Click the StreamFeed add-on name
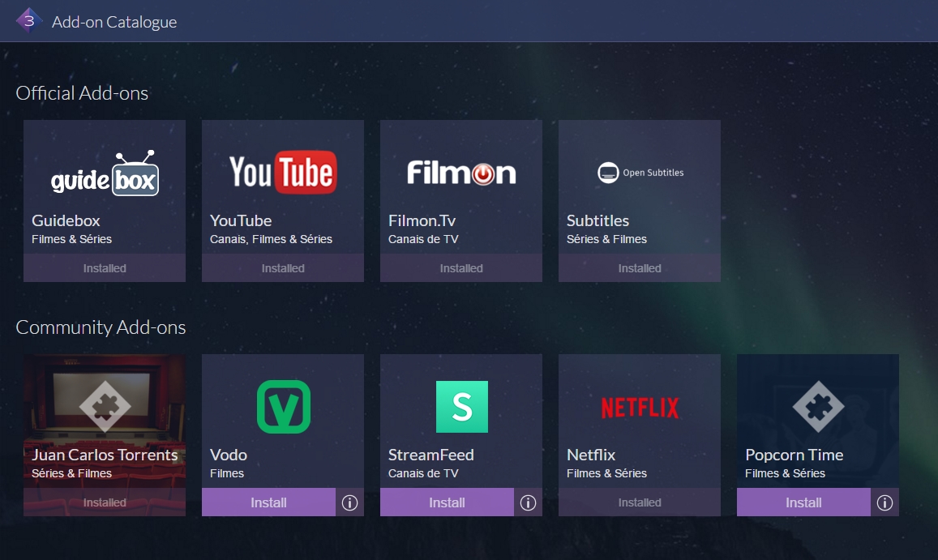 click(430, 455)
